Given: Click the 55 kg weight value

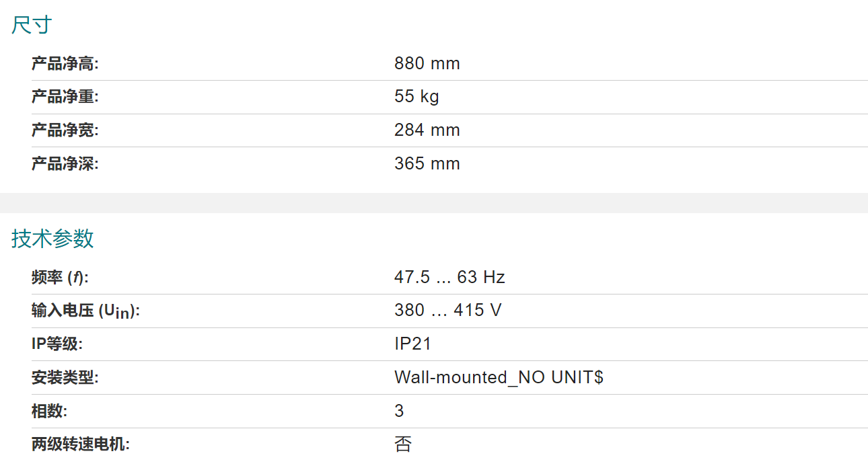Looking at the screenshot, I should click(417, 97).
